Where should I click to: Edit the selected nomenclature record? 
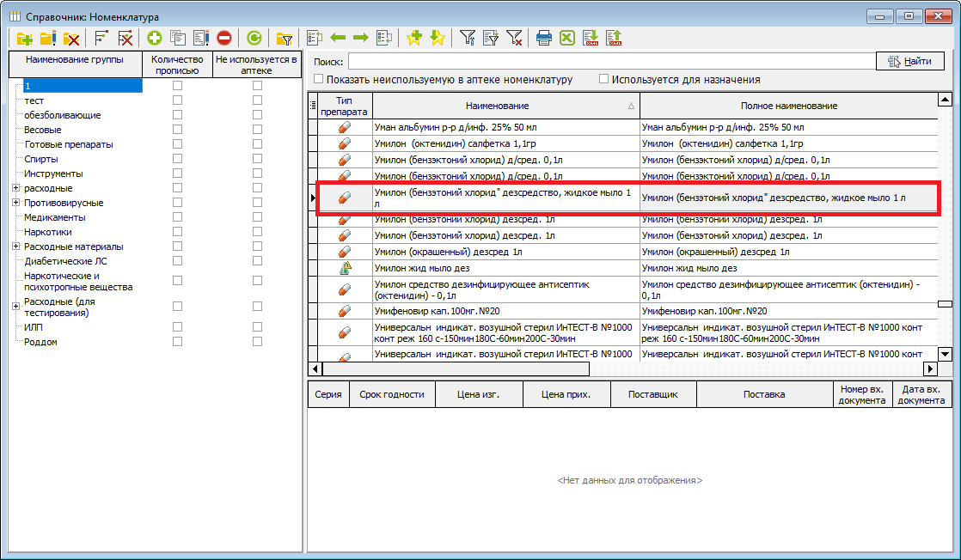pyautogui.click(x=201, y=39)
